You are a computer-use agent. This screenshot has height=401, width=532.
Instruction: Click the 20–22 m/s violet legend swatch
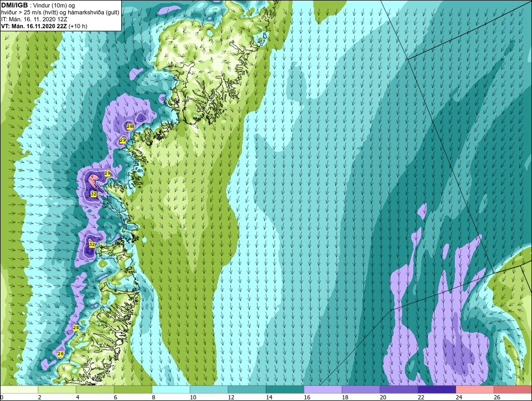399,389
